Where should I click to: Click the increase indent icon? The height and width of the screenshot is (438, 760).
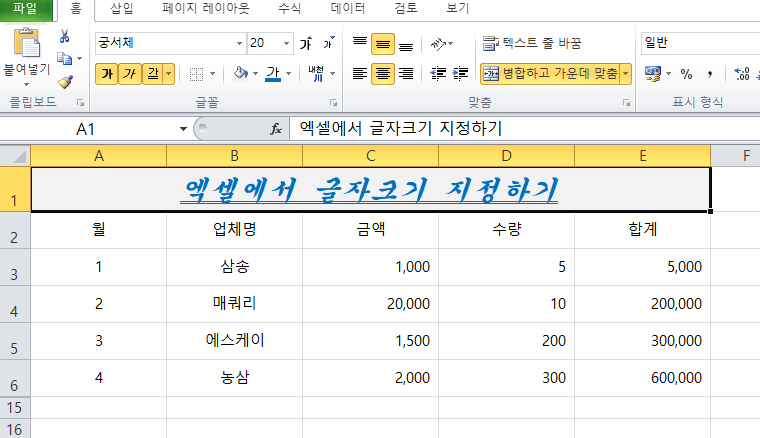pyautogui.click(x=460, y=74)
